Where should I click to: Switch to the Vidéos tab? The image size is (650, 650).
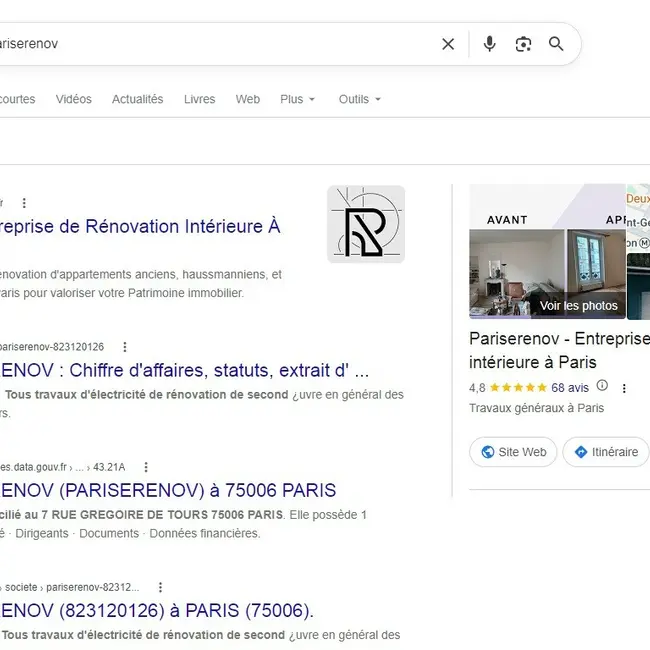click(x=74, y=99)
